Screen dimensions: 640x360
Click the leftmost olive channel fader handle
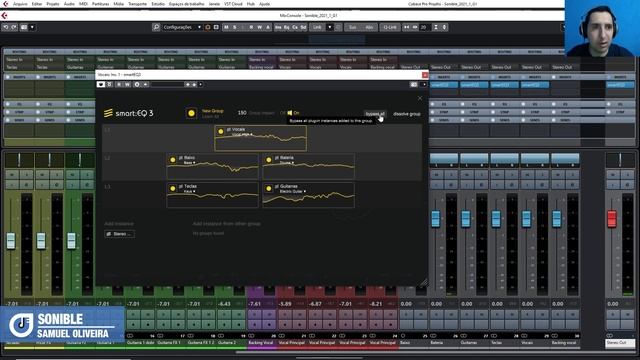click(x=11, y=241)
